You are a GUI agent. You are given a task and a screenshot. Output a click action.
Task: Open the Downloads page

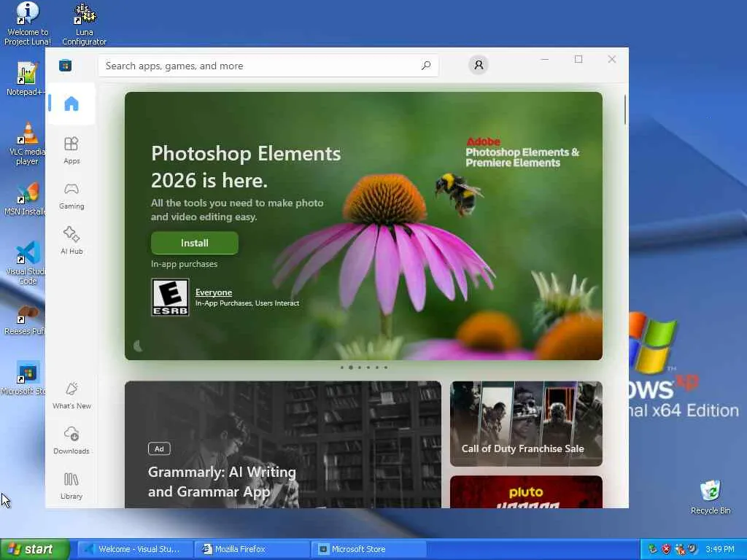71,440
